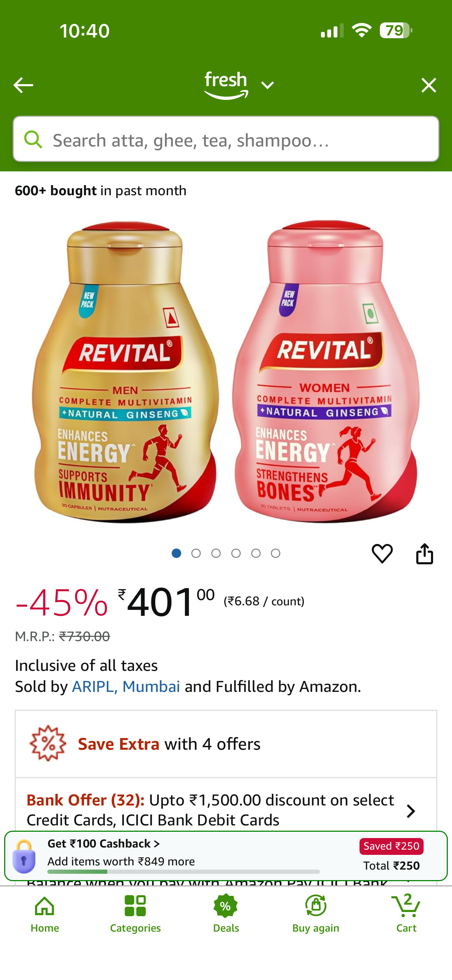Tap the cashback progress bar
The width and height of the screenshot is (452, 980).
(x=183, y=872)
